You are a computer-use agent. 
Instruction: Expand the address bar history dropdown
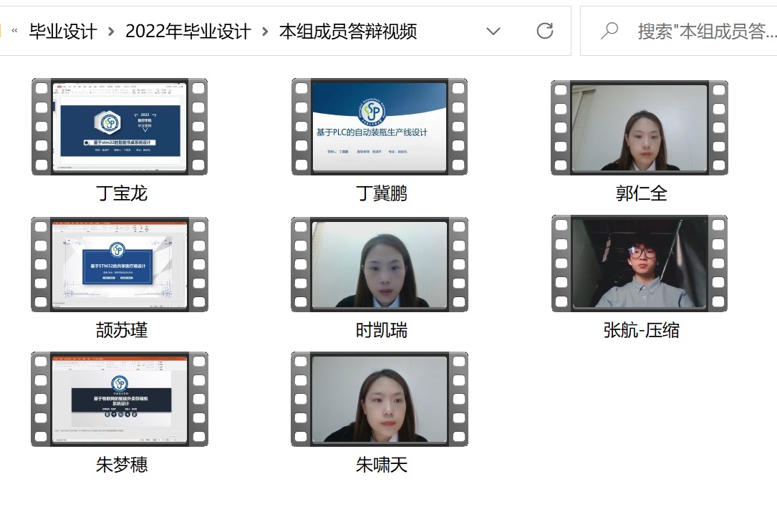point(493,31)
